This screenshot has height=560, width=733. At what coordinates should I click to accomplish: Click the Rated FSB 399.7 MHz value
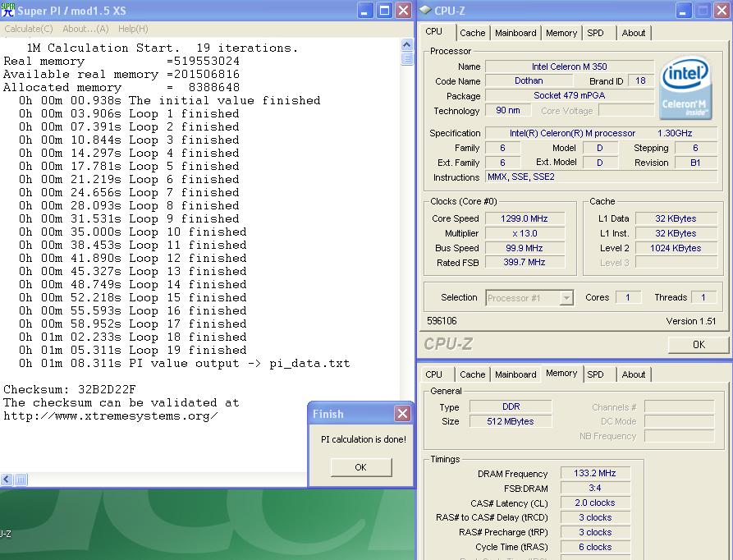[525, 262]
